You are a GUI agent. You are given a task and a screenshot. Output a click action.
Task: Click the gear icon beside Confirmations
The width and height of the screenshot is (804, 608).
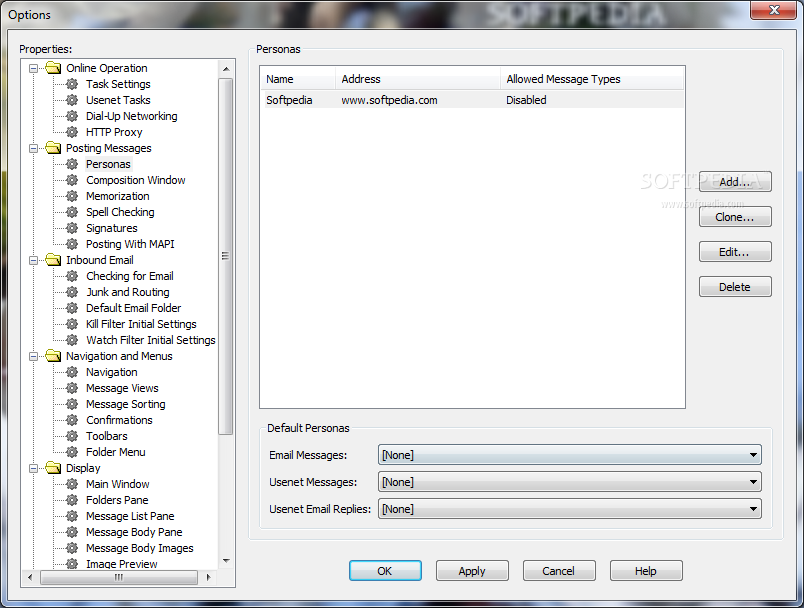[x=72, y=420]
